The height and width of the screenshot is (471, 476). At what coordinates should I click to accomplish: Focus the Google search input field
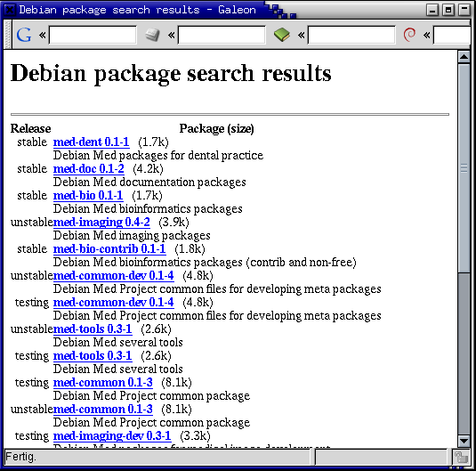93,35
